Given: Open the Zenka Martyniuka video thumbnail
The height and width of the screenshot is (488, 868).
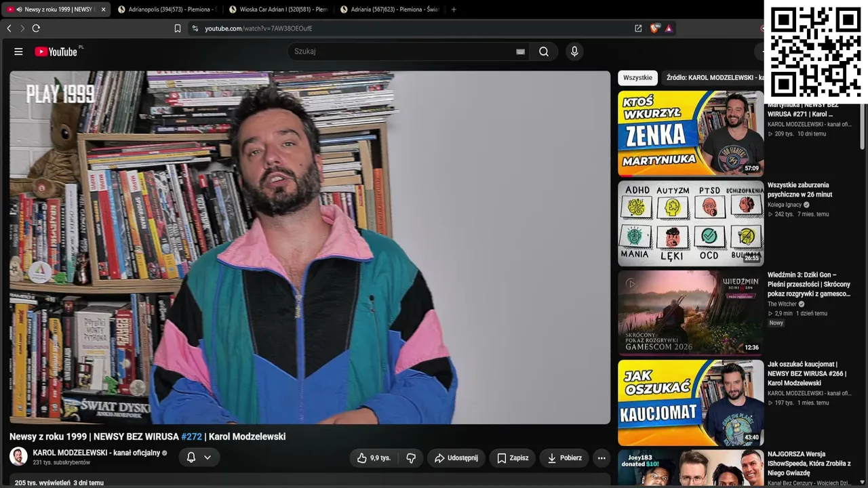Looking at the screenshot, I should (690, 134).
